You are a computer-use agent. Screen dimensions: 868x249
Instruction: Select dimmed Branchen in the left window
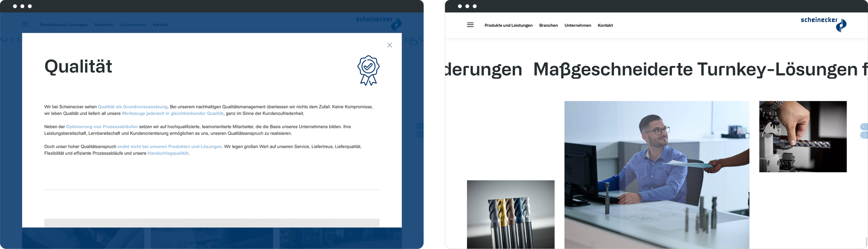[x=103, y=25]
